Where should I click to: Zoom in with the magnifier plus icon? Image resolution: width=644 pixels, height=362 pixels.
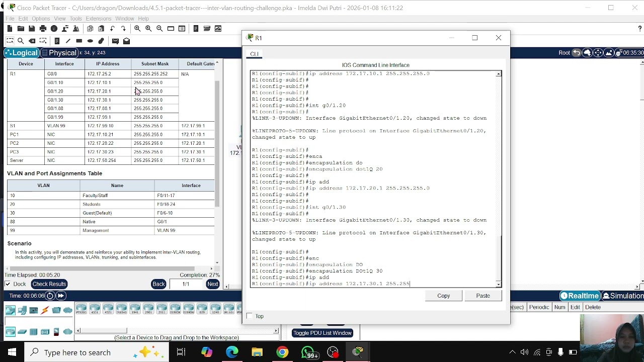click(x=137, y=29)
